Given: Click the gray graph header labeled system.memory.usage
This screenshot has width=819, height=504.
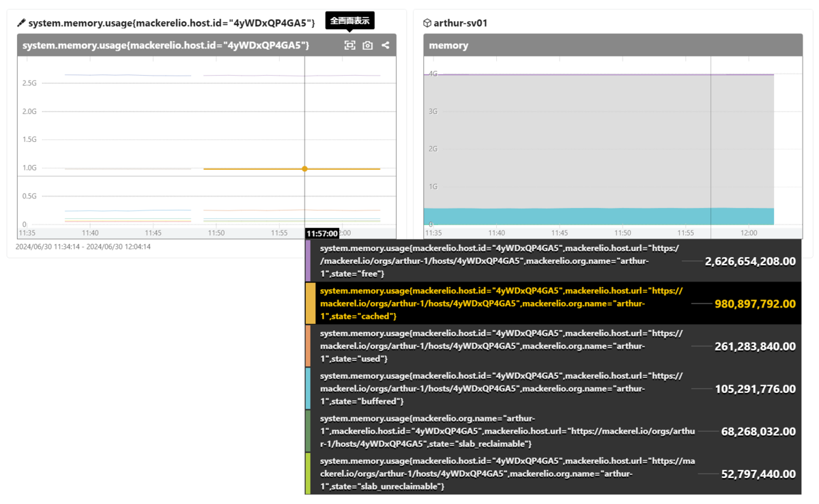Looking at the screenshot, I should pos(206,45).
